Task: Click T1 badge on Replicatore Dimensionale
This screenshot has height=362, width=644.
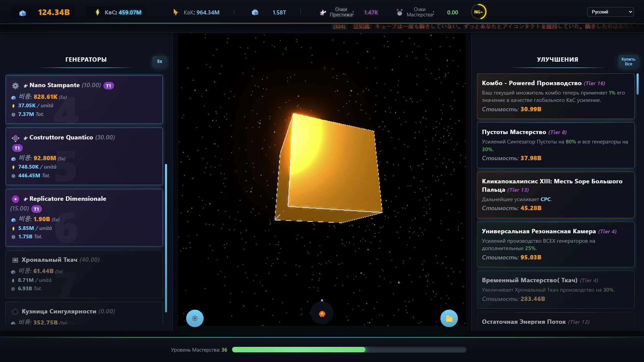Action: 36,209
